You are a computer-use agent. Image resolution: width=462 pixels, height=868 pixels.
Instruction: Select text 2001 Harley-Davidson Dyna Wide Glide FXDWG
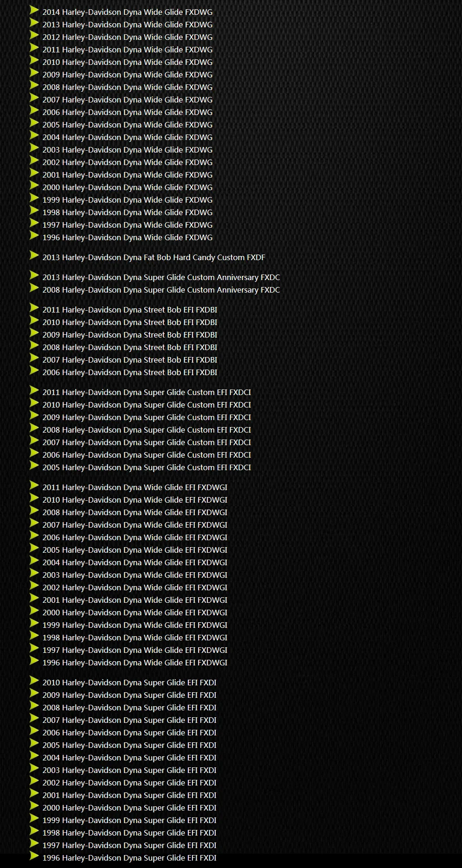point(128,175)
